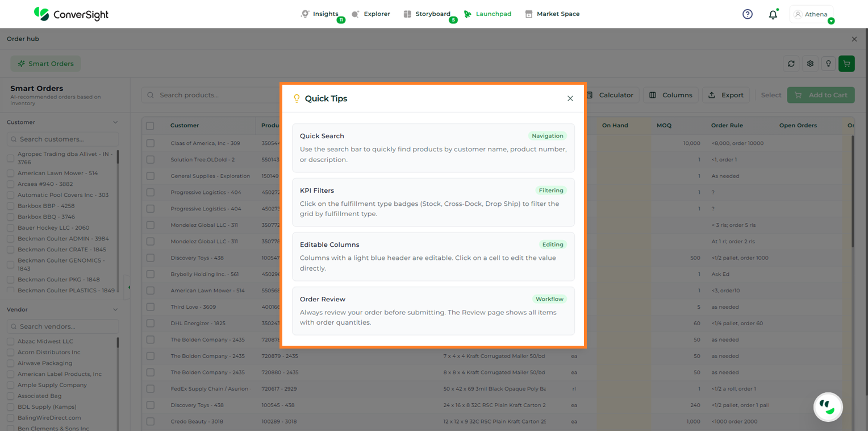The width and height of the screenshot is (868, 431).
Task: Tick the select-all checkbox in grid header
Action: [x=150, y=126]
